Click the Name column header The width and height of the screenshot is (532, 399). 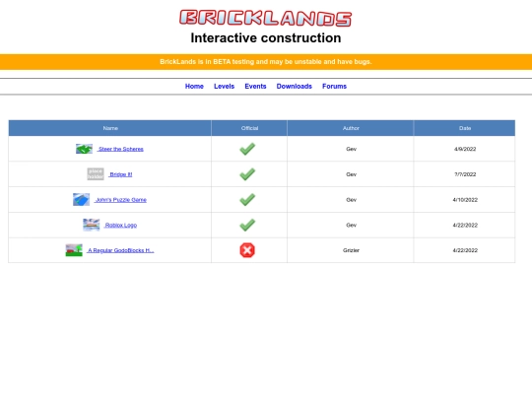coord(110,128)
